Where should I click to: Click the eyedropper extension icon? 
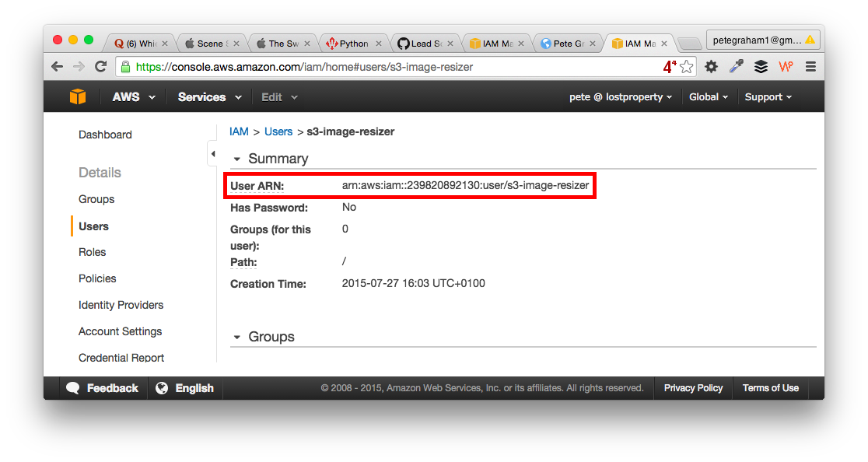coord(736,67)
